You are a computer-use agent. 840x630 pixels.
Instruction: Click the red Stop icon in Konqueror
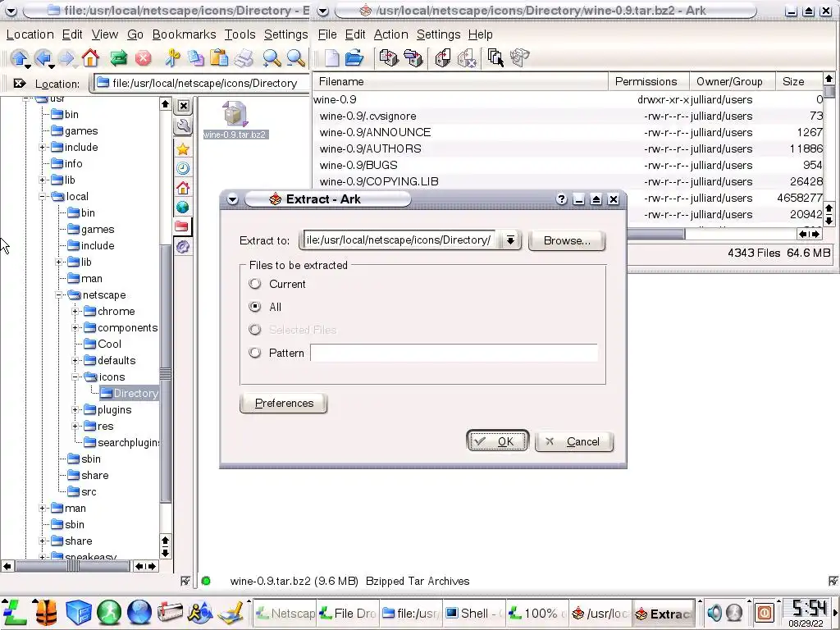tap(143, 58)
